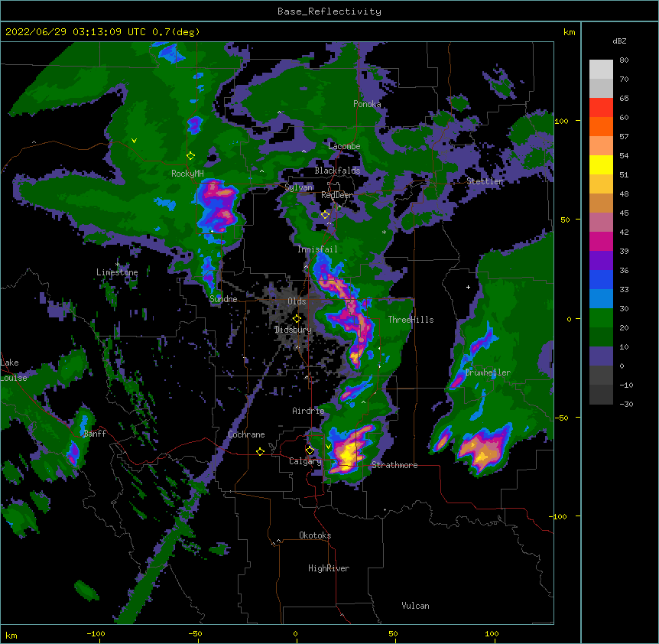
Task: Click the Stettler label
Action: [x=485, y=181]
